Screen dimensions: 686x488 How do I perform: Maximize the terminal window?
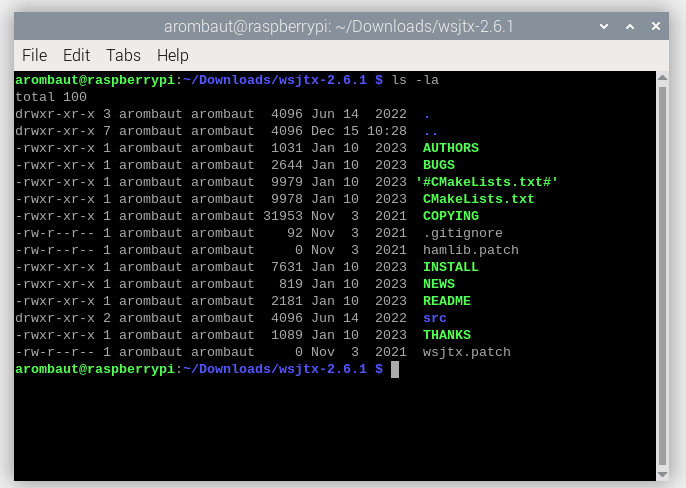pyautogui.click(x=632, y=26)
